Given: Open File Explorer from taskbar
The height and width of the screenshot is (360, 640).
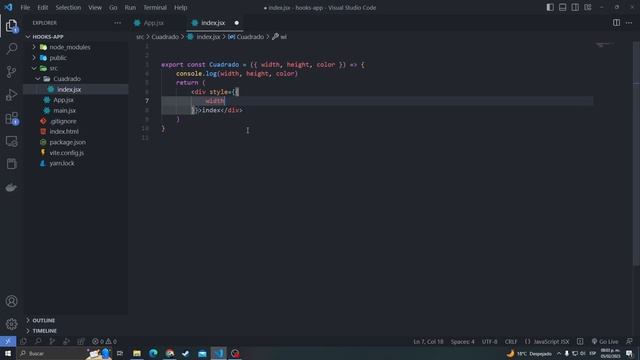Looking at the screenshot, I should 137,353.
